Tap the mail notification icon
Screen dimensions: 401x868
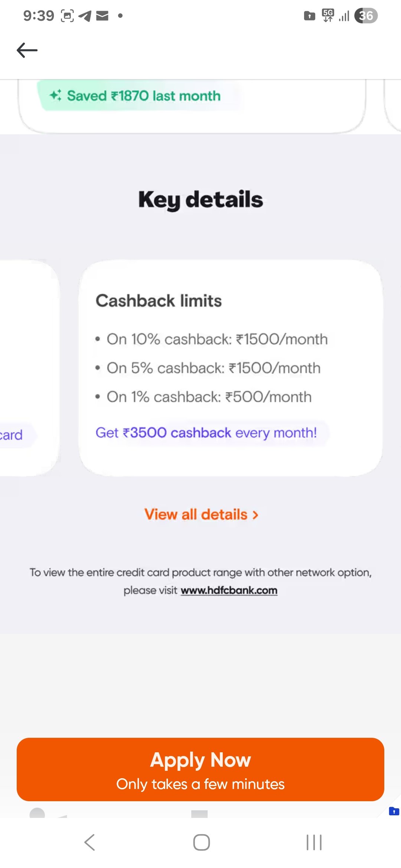tap(102, 16)
